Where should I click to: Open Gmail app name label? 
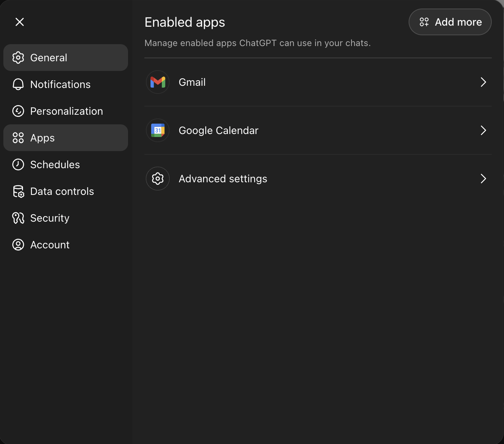[192, 82]
